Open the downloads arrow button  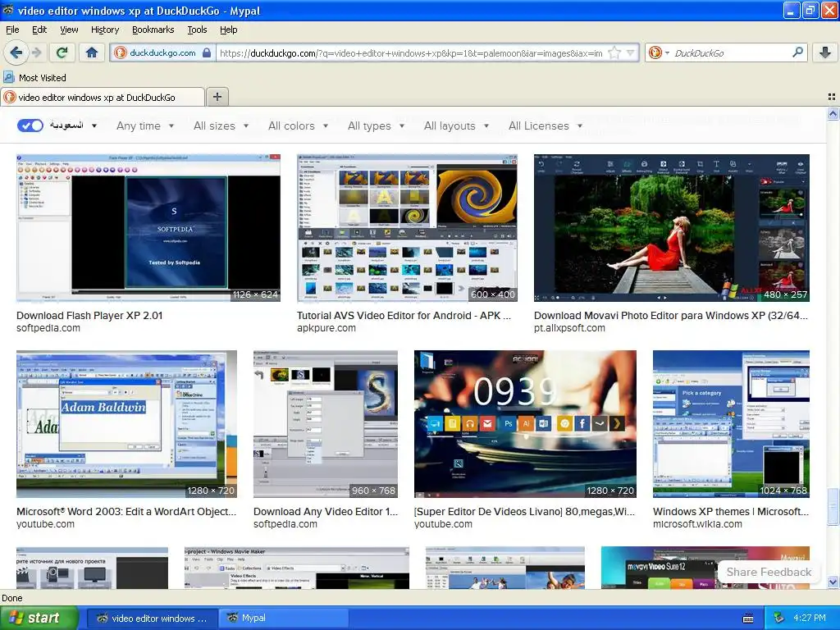[x=825, y=52]
